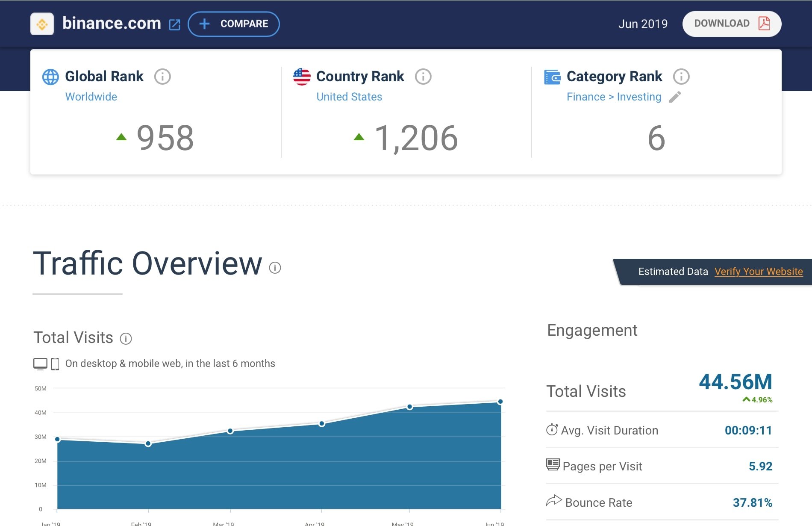
Task: Click the May '19 data point on the chart
Action: (409, 407)
